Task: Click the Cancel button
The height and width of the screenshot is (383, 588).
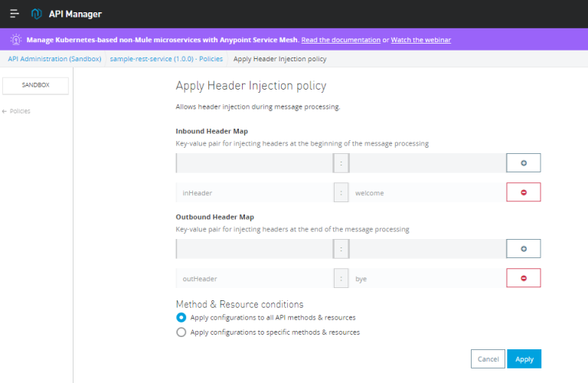Action: (488, 359)
